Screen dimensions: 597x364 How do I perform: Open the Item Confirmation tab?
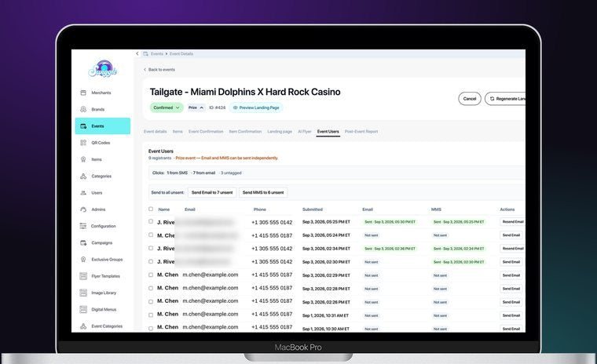tap(245, 131)
